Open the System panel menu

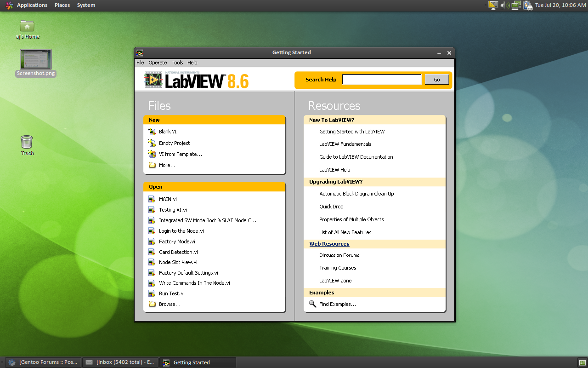pos(86,5)
